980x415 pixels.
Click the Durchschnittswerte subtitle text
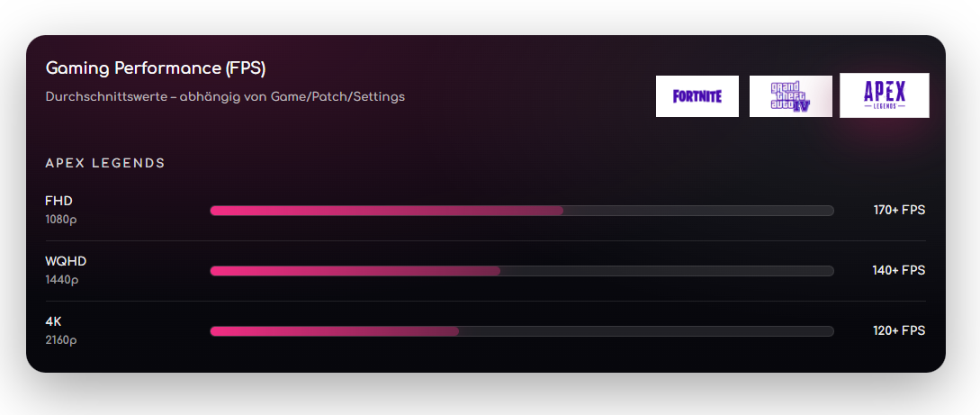pos(225,96)
